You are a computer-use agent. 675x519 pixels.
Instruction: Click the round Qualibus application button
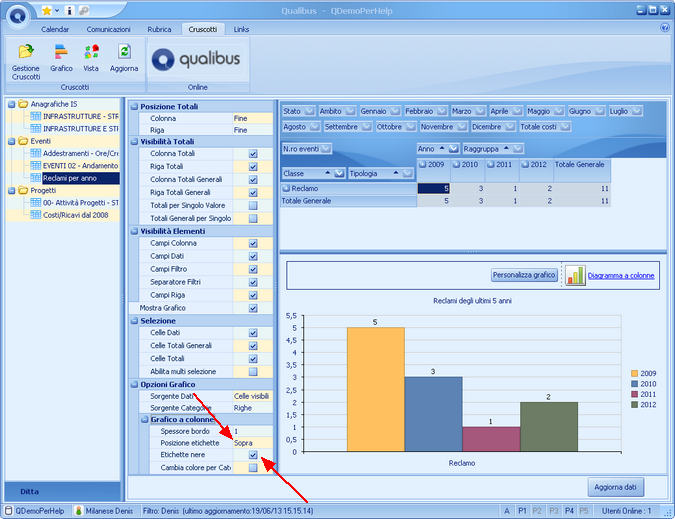coord(18,15)
